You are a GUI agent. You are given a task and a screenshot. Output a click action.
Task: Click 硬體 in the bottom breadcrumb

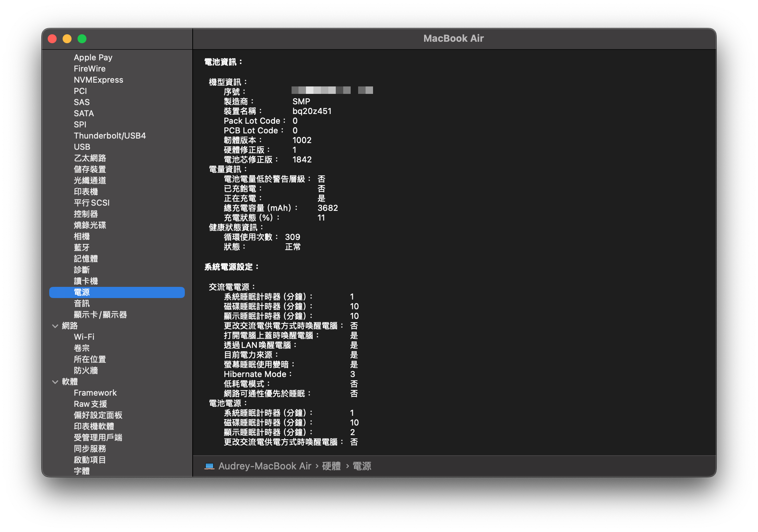click(331, 466)
